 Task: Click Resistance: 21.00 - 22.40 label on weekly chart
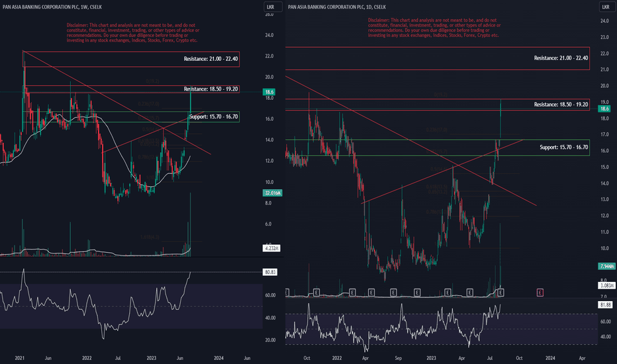211,59
